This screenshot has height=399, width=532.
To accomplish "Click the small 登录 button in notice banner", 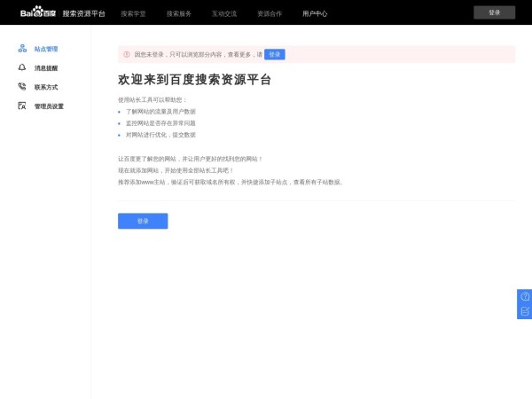I will pos(275,54).
